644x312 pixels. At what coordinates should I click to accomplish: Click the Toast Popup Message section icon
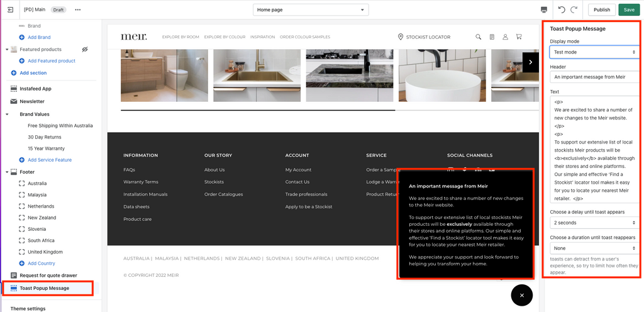click(14, 288)
